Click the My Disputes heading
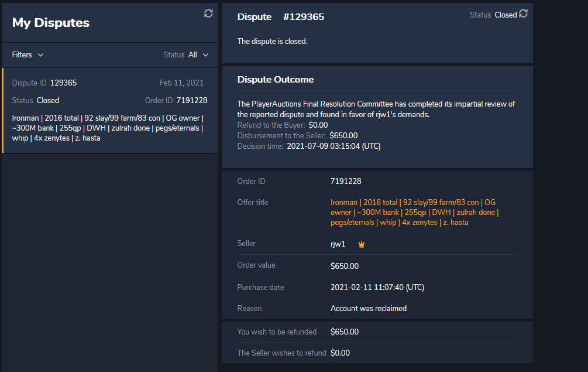Screen dimensions: 588x372 [51, 23]
